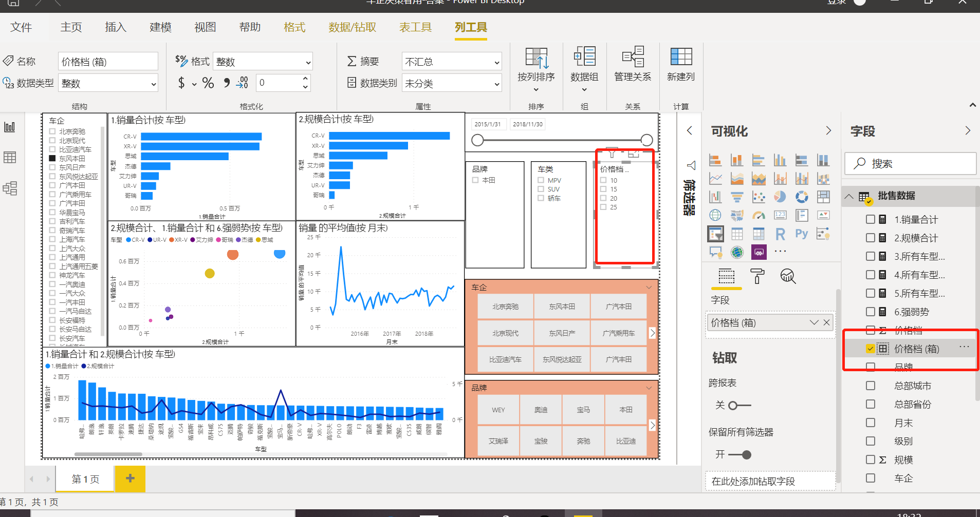Select the clustered column chart visual
980x517 pixels.
(x=780, y=160)
